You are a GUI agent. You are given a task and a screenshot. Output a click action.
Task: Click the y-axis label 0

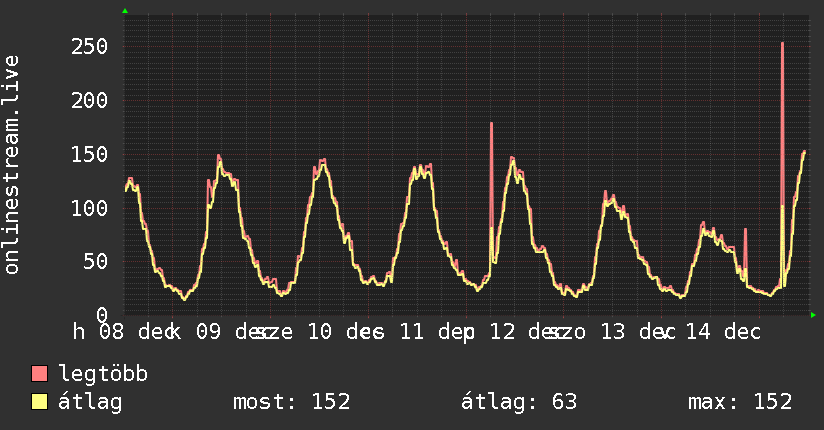pos(102,315)
